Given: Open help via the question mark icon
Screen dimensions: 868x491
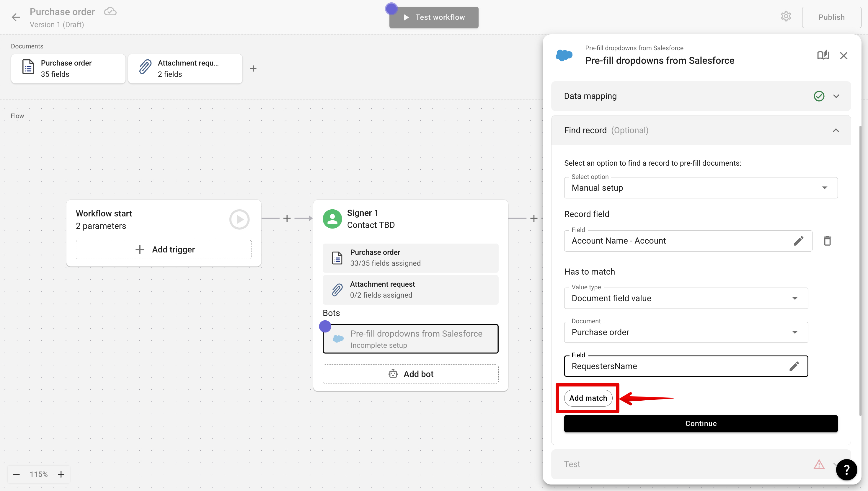Looking at the screenshot, I should click(846, 470).
